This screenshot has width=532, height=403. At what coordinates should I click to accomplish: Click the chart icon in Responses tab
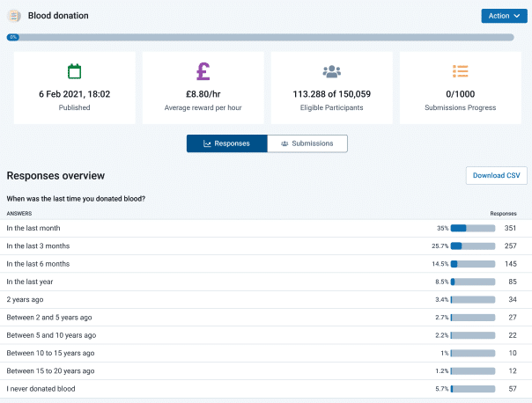pyautogui.click(x=207, y=143)
